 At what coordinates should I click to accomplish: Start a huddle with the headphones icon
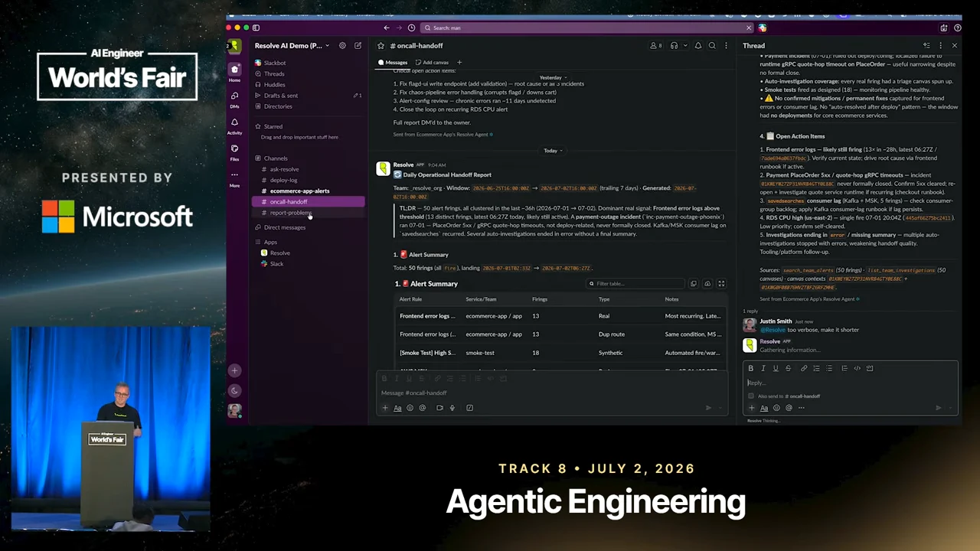pos(674,46)
